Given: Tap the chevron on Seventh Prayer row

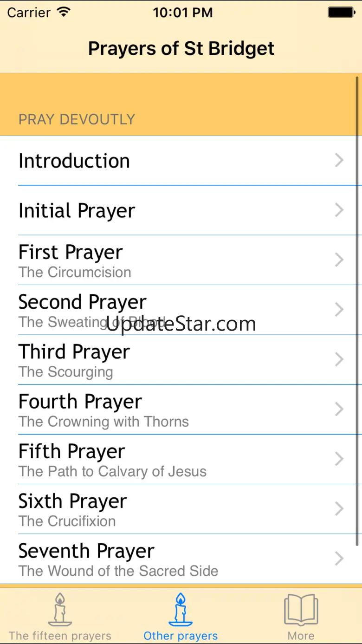Looking at the screenshot, I should [x=339, y=559].
